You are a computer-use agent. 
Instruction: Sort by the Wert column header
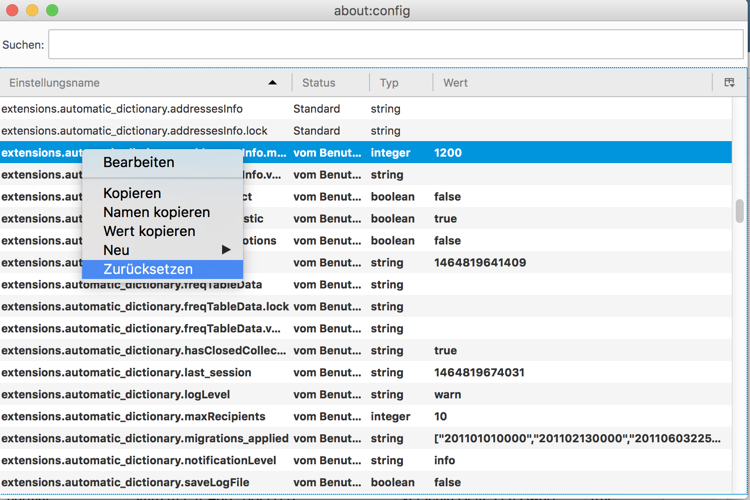(x=456, y=83)
